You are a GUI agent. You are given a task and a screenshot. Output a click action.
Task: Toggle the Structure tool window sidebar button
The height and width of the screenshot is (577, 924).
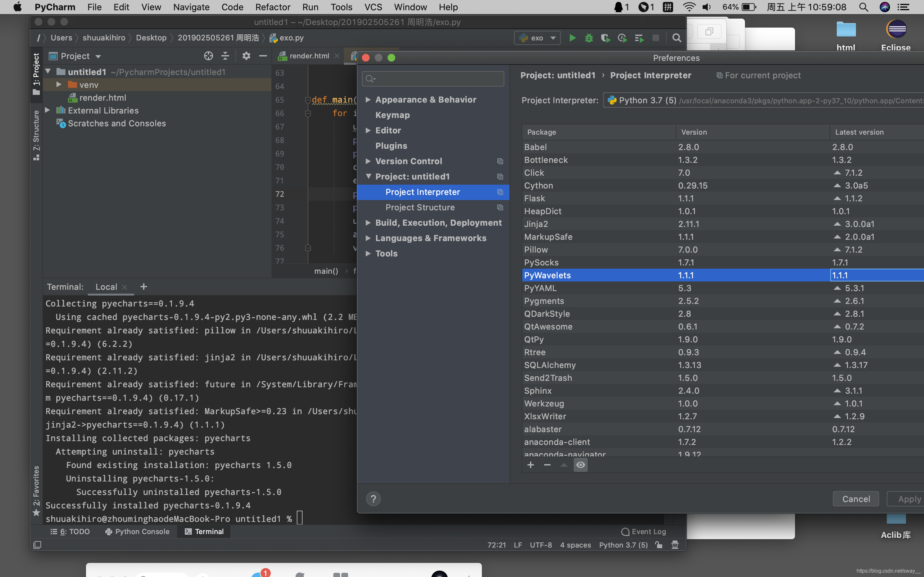click(x=36, y=134)
